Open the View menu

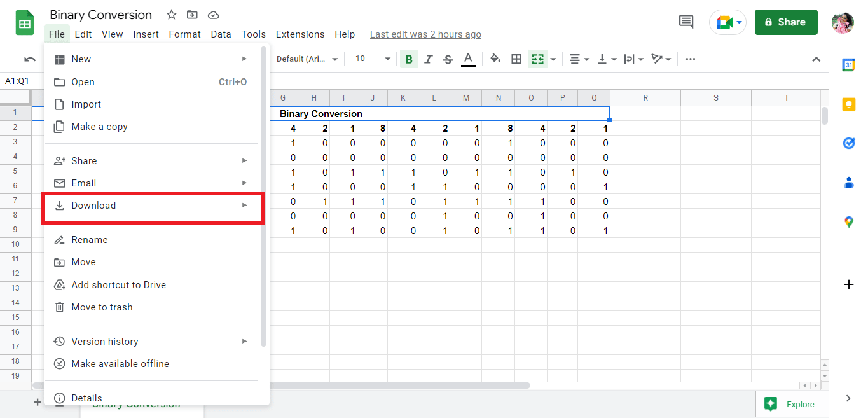click(x=113, y=34)
